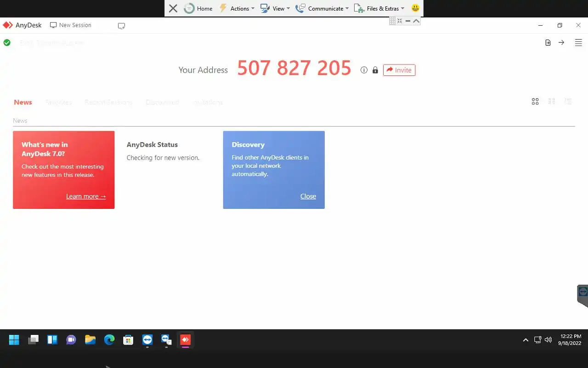Click the AnyDesk logo tab
588x368 pixels.
[22, 25]
